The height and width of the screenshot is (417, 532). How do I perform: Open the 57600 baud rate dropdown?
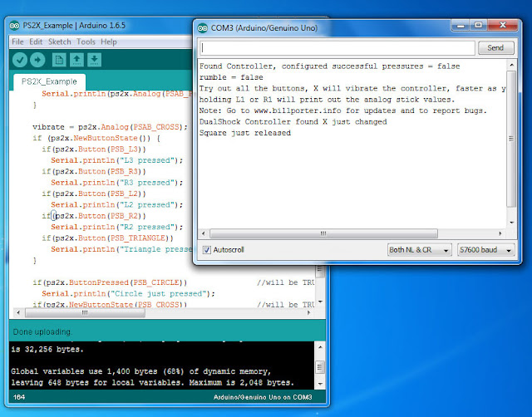tap(485, 250)
